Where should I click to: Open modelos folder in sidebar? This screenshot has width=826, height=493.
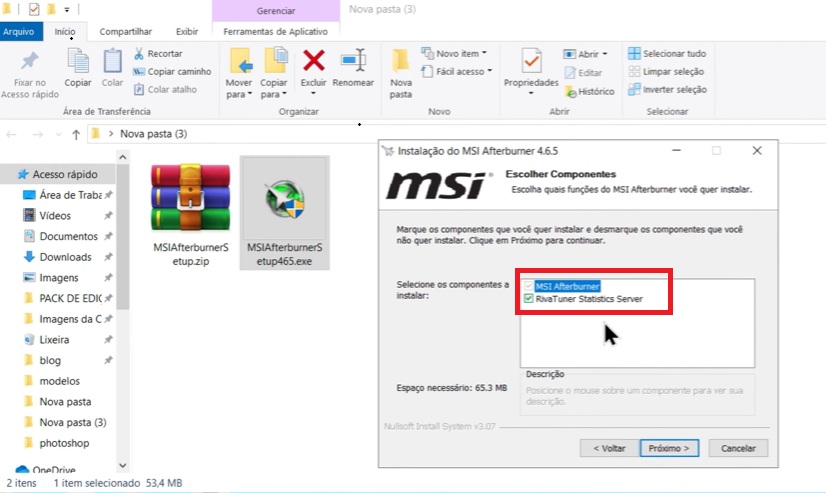(59, 381)
